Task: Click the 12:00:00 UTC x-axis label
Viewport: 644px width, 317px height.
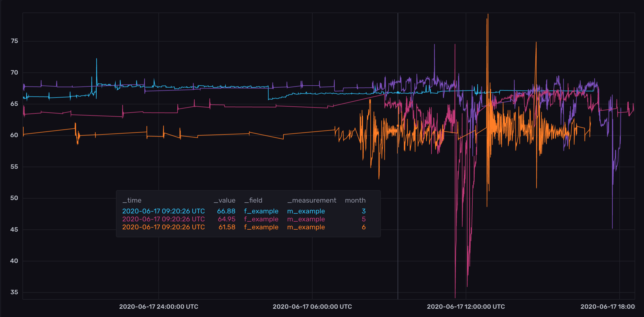Action: click(x=466, y=306)
